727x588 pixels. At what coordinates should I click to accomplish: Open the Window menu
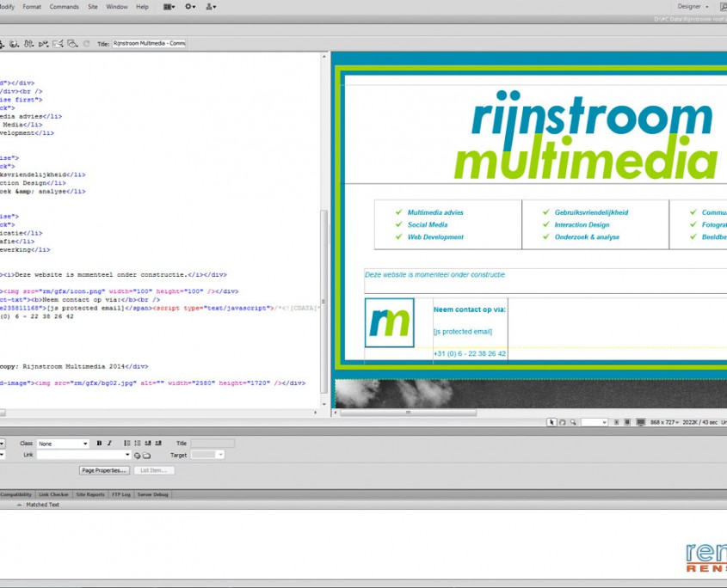[117, 7]
